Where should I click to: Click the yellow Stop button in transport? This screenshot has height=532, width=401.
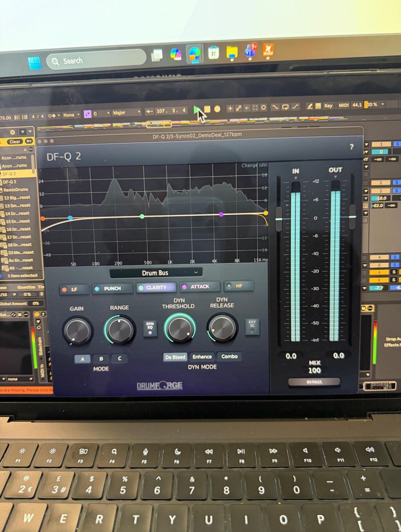click(207, 109)
